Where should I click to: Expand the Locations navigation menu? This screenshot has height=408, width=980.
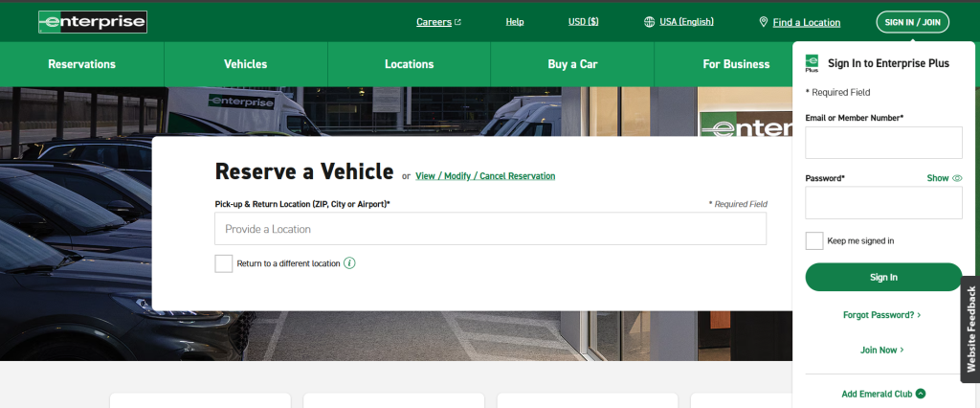(410, 64)
